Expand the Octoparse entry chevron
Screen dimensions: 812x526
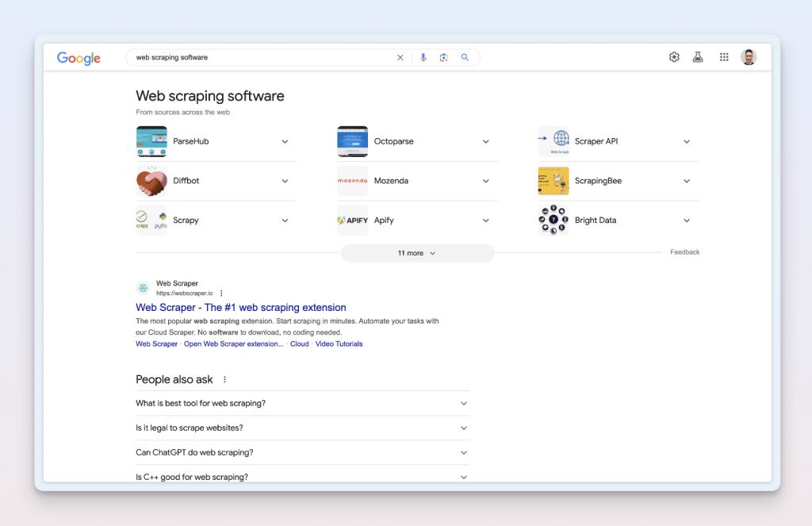click(486, 141)
